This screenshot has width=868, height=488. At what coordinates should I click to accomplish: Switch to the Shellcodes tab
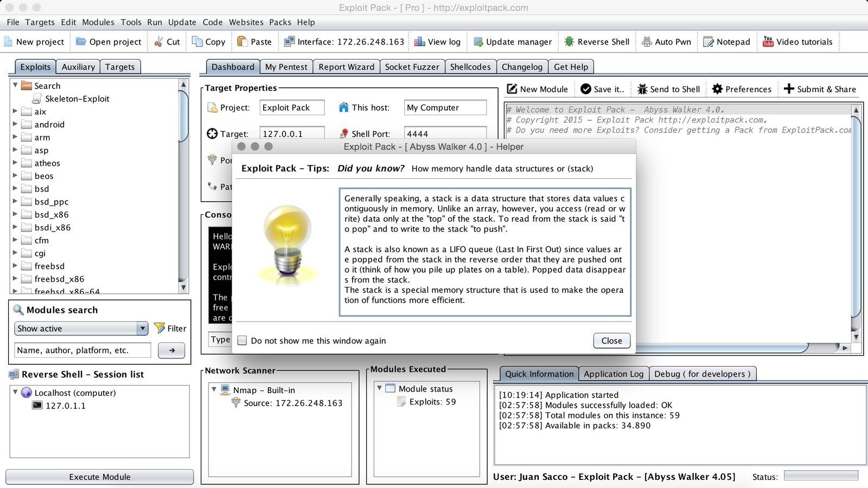470,67
